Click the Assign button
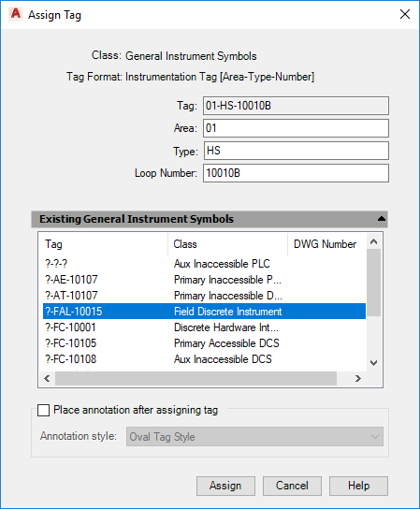This screenshot has width=420, height=509. (x=225, y=486)
